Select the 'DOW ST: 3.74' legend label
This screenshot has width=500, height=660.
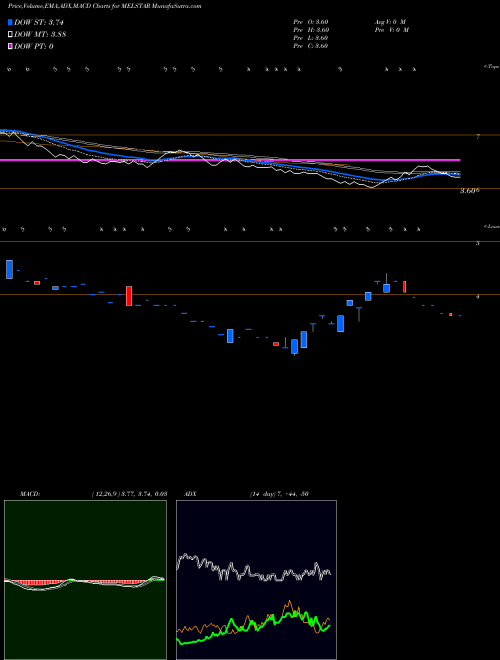point(41,22)
